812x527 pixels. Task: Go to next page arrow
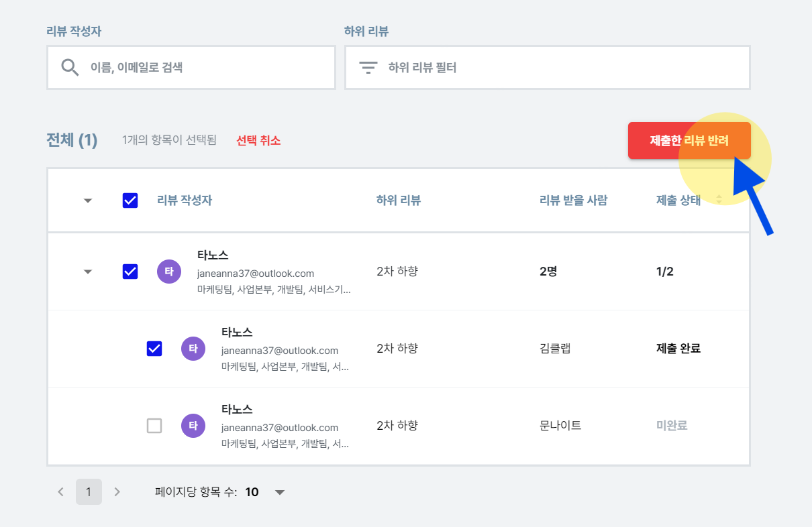pyautogui.click(x=117, y=491)
